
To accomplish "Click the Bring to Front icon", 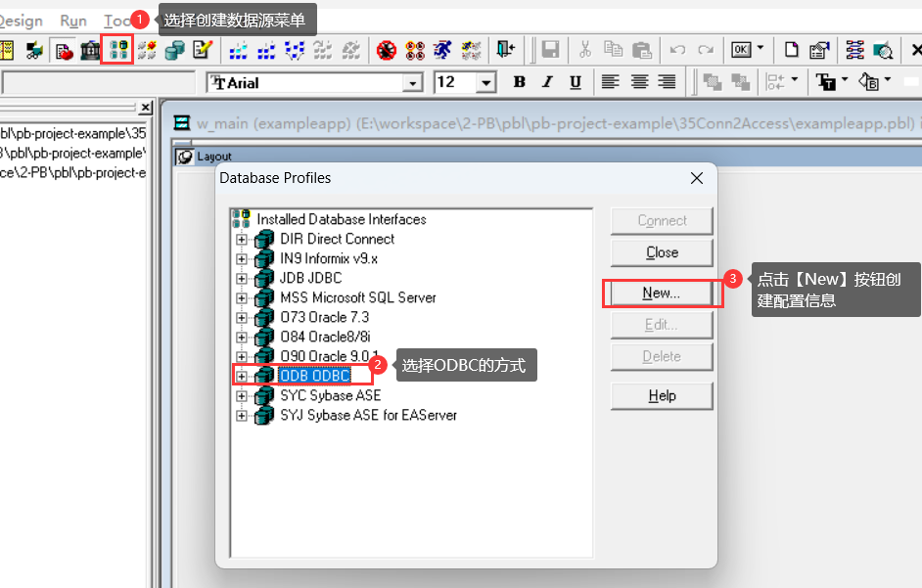I will click(x=713, y=82).
